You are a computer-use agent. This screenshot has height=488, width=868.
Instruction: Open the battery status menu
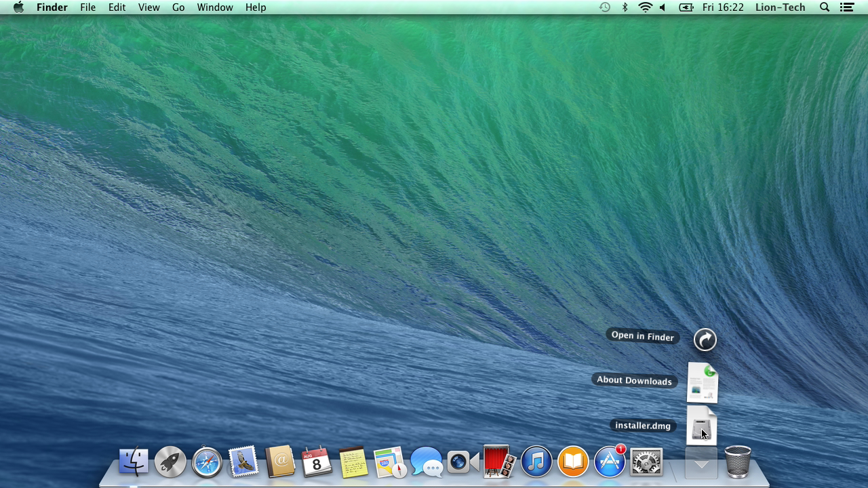pyautogui.click(x=686, y=7)
